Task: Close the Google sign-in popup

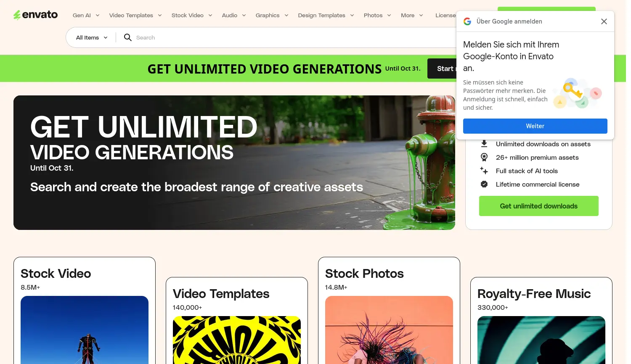Action: coord(604,21)
